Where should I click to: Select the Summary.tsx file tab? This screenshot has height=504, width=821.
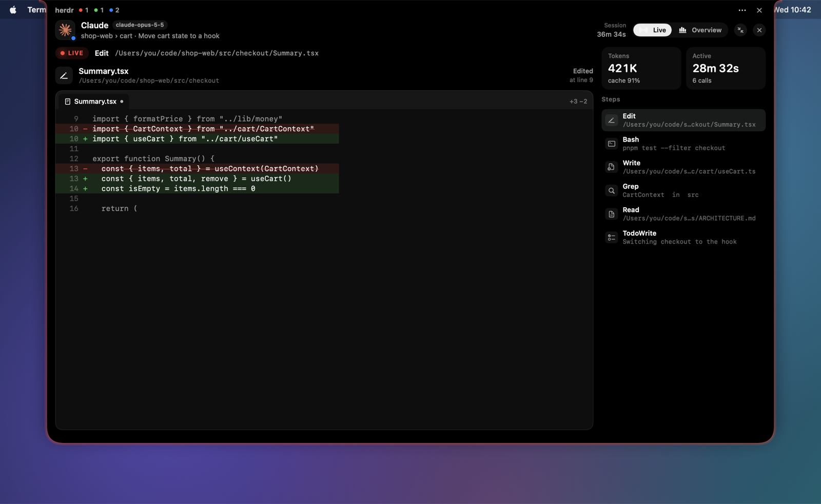point(93,102)
